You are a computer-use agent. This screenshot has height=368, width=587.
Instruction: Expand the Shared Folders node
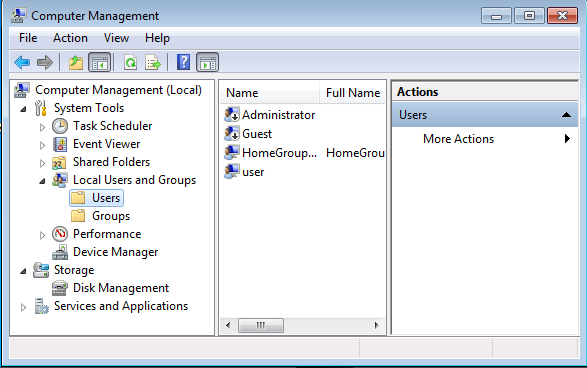[x=42, y=163]
